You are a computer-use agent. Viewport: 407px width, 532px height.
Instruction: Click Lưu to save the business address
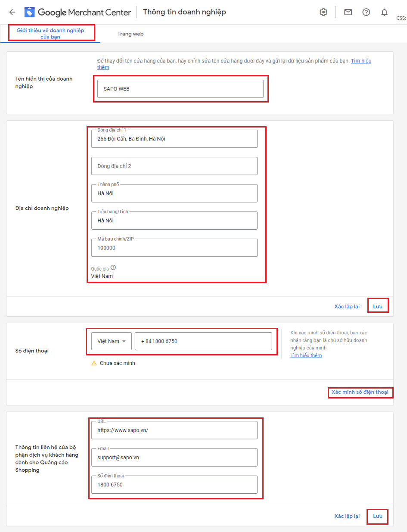coord(378,306)
